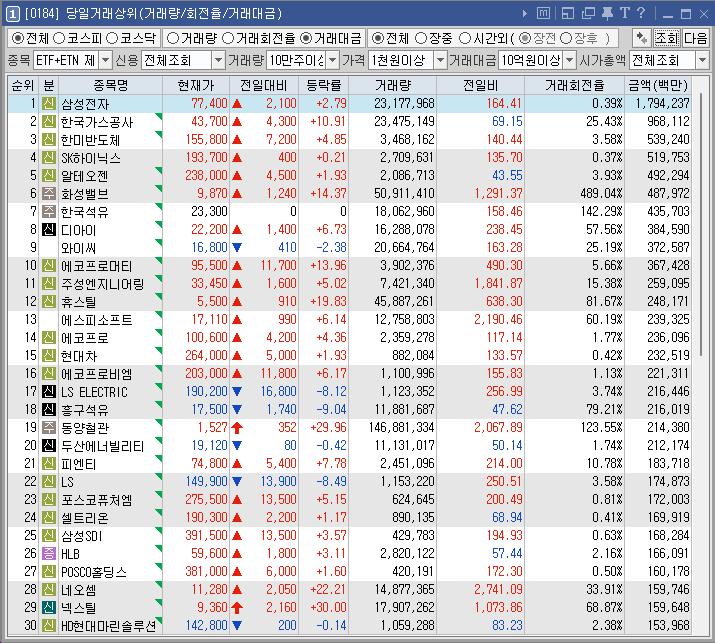The width and height of the screenshot is (715, 643).
Task: Sort by the 등락률 column header
Action: pos(323,85)
